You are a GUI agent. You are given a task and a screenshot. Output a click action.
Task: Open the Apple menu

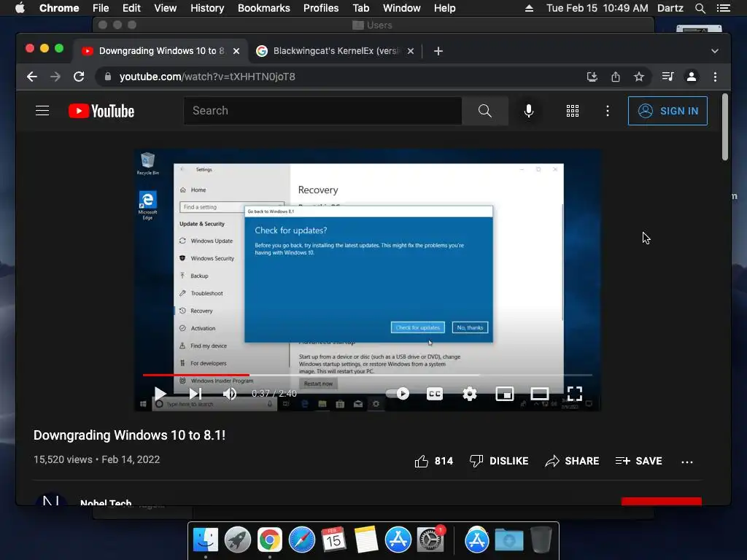20,8
